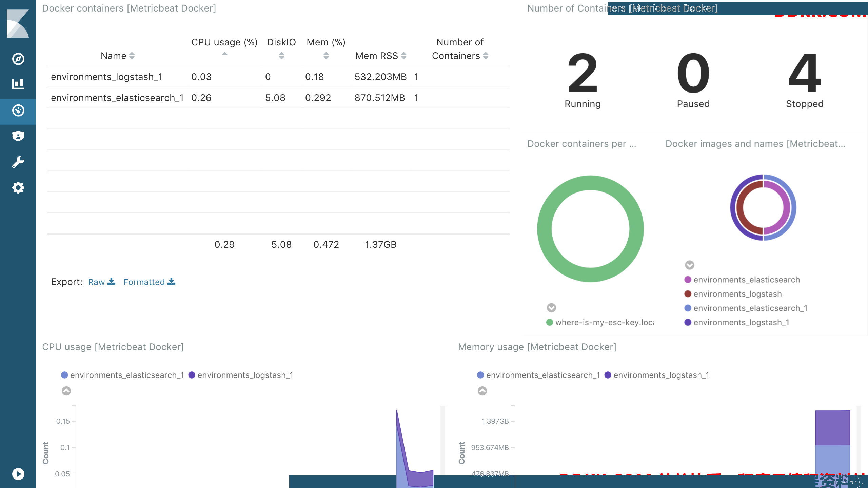Sort by Number of Containers column
Image resolution: width=868 pixels, height=488 pixels.
click(486, 56)
